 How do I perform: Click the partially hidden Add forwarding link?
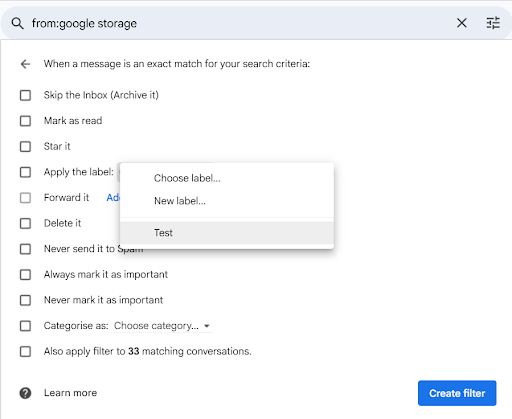pyautogui.click(x=113, y=198)
